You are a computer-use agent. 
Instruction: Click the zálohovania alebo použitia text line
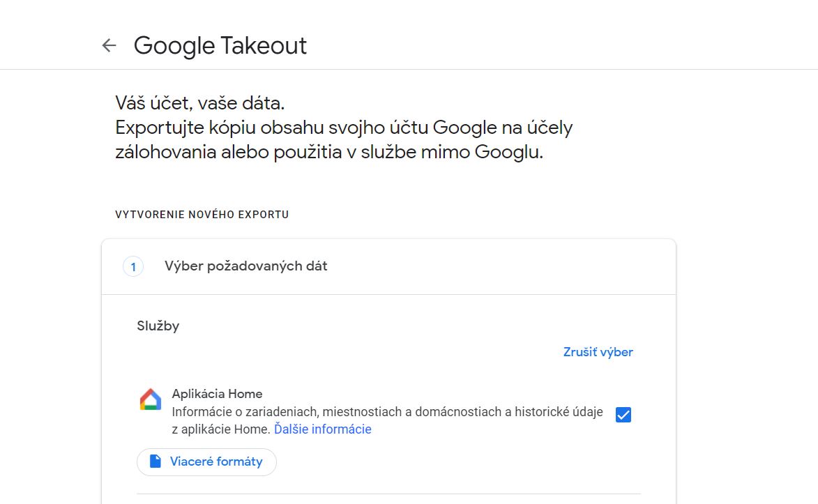click(x=328, y=153)
